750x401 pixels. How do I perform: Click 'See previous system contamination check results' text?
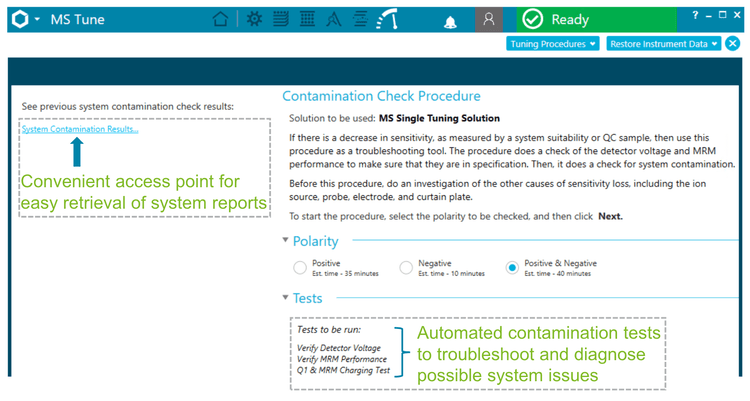click(128, 107)
